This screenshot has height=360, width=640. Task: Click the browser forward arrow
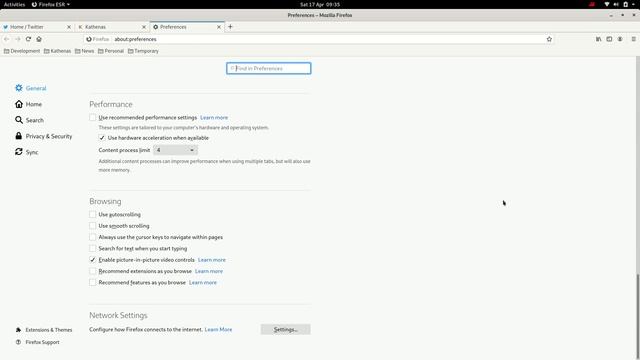pos(18,39)
